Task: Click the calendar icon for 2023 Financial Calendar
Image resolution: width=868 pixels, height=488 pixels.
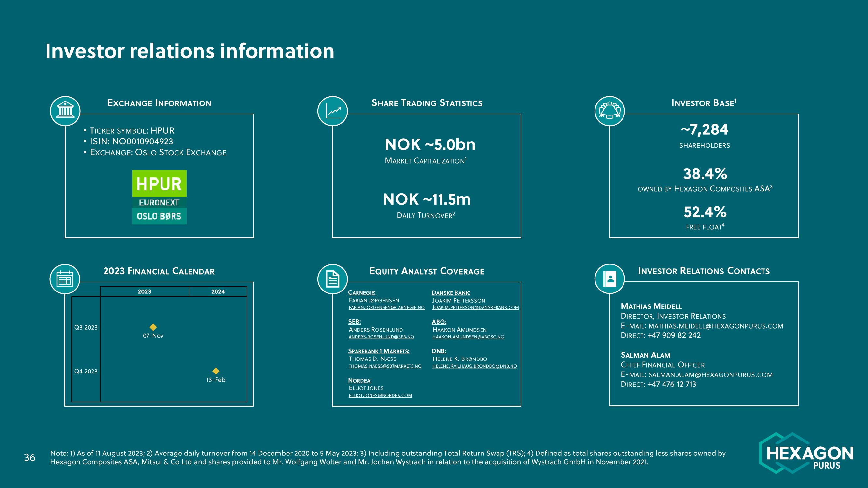Action: click(x=65, y=279)
